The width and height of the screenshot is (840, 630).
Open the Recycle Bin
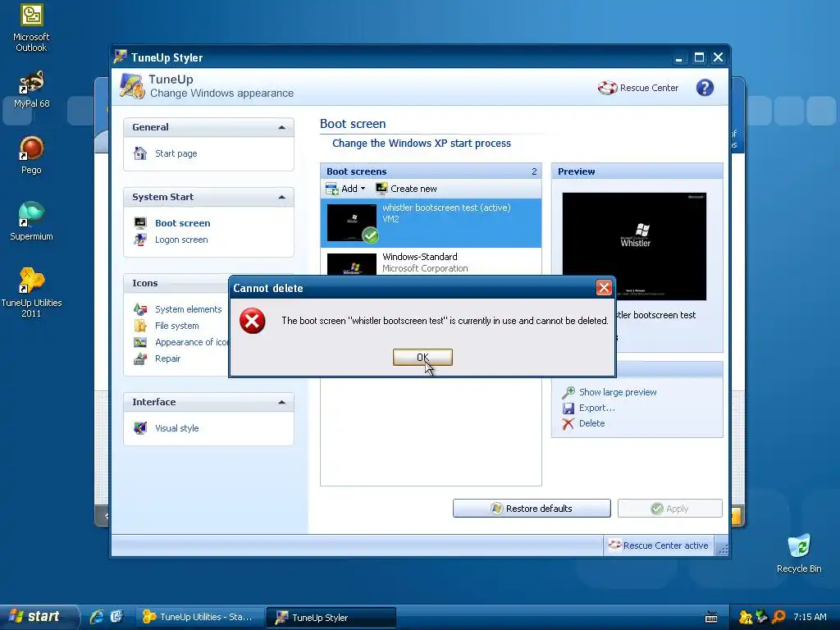[x=799, y=554]
